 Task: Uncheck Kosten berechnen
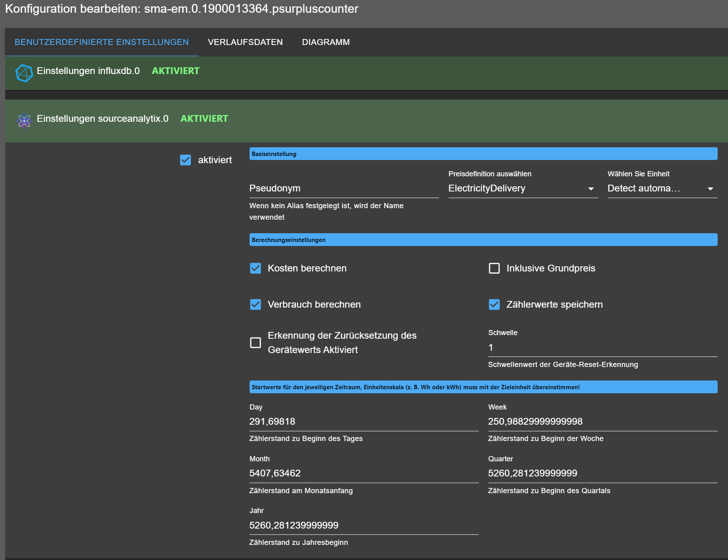click(x=256, y=268)
